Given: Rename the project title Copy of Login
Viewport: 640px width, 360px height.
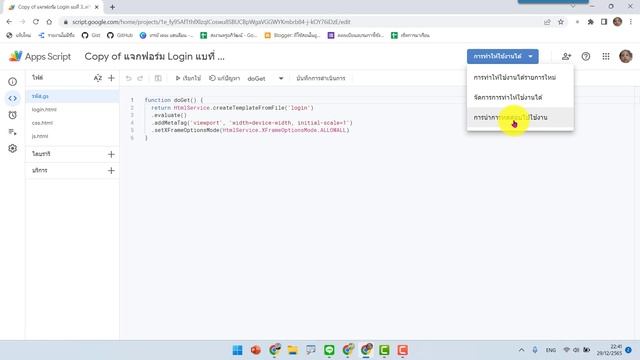Looking at the screenshot, I should click(155, 56).
